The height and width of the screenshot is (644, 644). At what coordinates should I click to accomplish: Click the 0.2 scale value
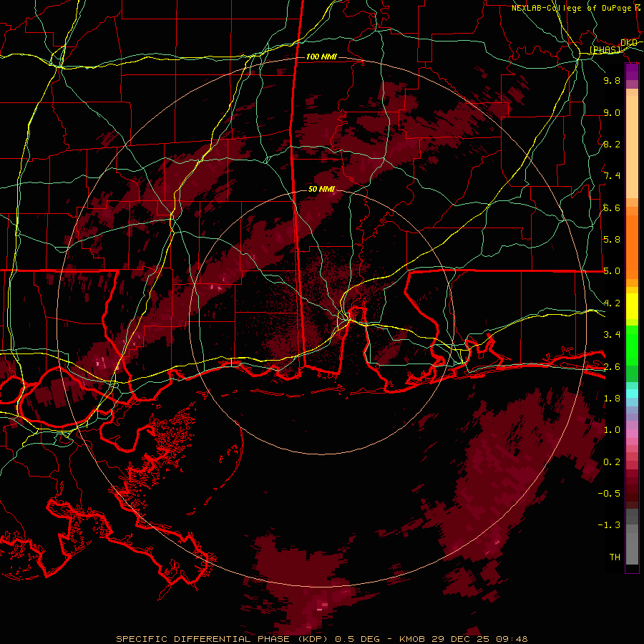612,462
